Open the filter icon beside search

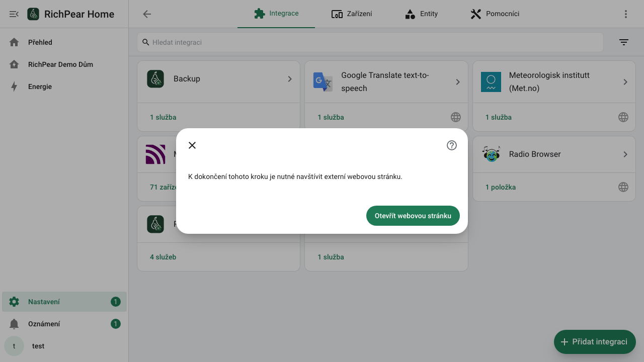(624, 42)
